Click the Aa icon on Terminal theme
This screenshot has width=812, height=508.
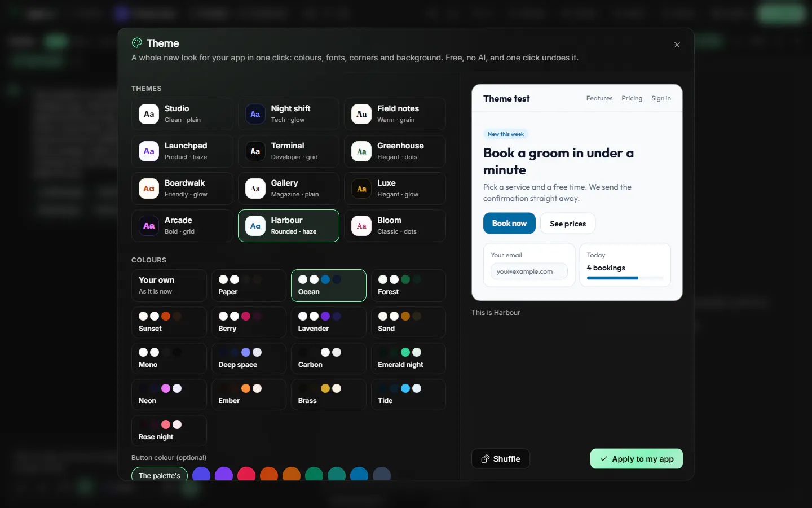pyautogui.click(x=255, y=151)
